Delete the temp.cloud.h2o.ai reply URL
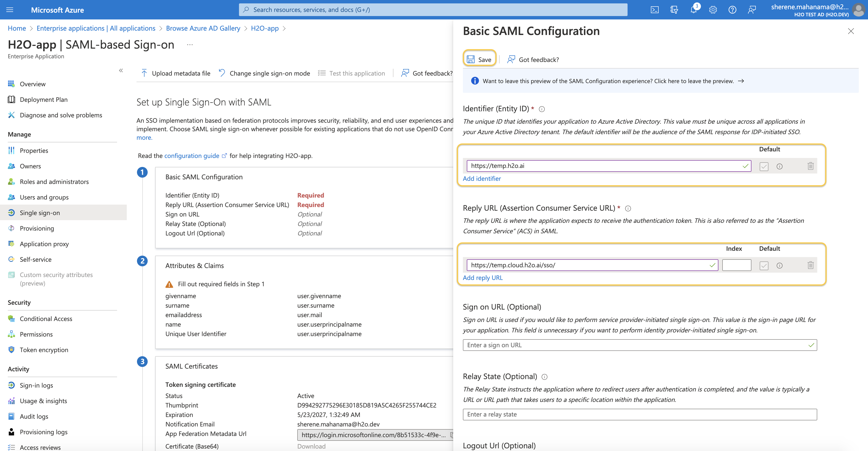This screenshot has height=451, width=868. [x=810, y=265]
